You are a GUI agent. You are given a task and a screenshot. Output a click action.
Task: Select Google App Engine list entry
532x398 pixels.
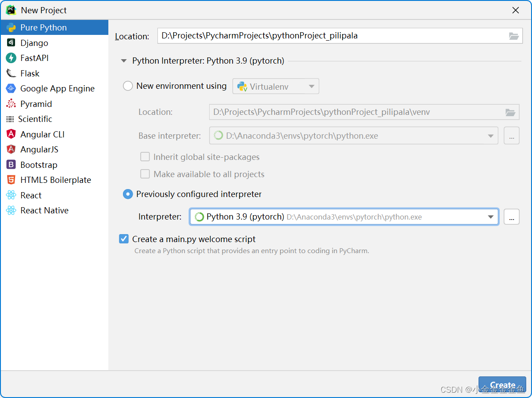(x=54, y=88)
